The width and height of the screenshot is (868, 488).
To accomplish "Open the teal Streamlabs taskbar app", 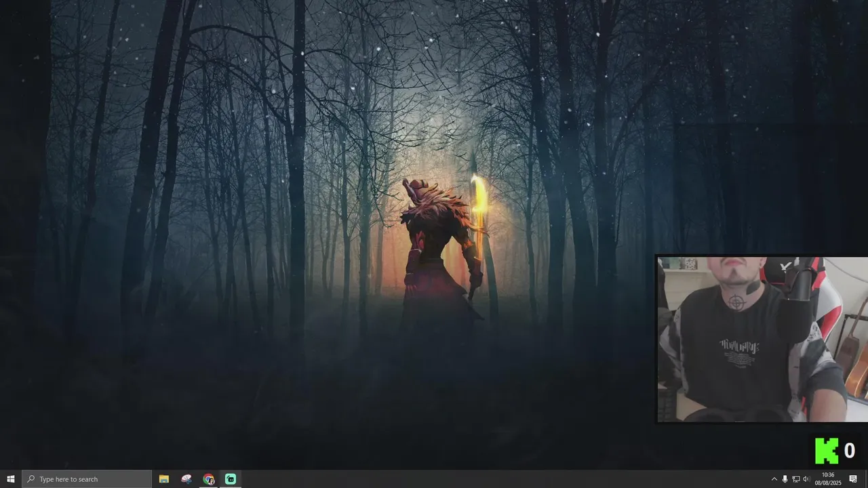I will pyautogui.click(x=231, y=479).
